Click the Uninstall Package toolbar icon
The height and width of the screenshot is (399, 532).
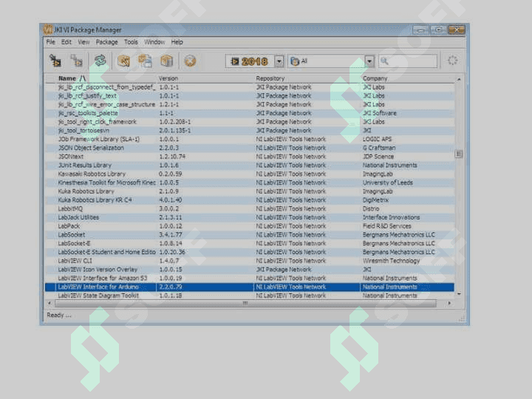pyautogui.click(x=76, y=61)
